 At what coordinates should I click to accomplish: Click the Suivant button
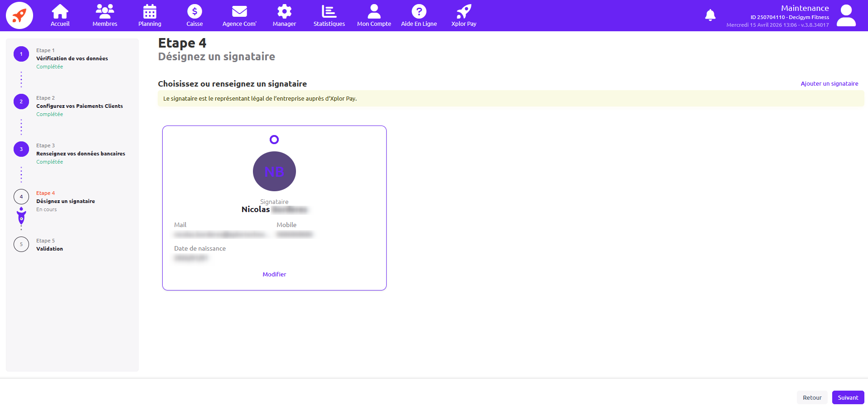(848, 397)
